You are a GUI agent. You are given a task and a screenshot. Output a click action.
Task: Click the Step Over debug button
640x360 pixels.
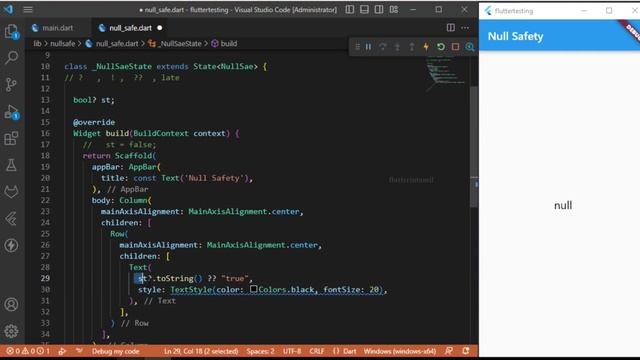[383, 47]
